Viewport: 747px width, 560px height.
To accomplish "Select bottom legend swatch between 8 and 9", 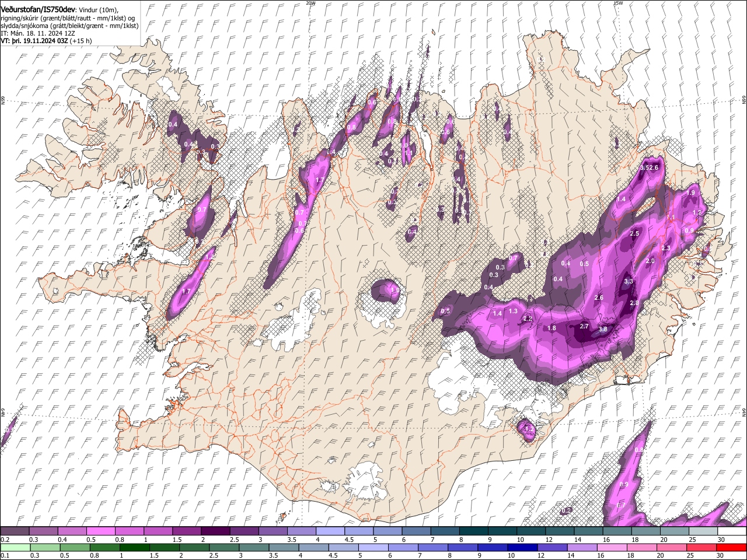I will (x=463, y=547).
